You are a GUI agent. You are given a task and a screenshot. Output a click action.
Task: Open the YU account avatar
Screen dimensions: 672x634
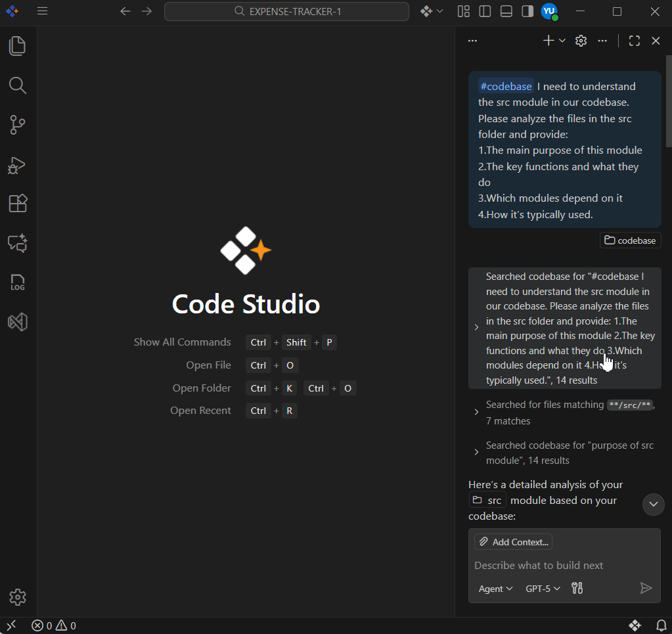(x=549, y=11)
